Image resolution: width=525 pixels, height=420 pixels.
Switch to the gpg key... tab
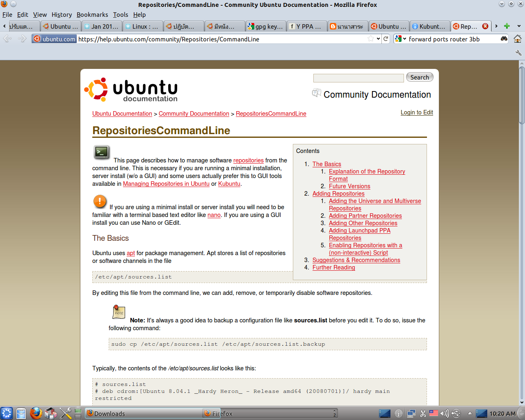tap(265, 26)
